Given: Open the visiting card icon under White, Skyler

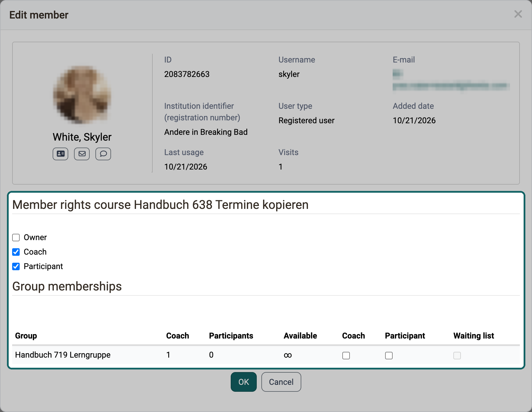Looking at the screenshot, I should click(60, 154).
